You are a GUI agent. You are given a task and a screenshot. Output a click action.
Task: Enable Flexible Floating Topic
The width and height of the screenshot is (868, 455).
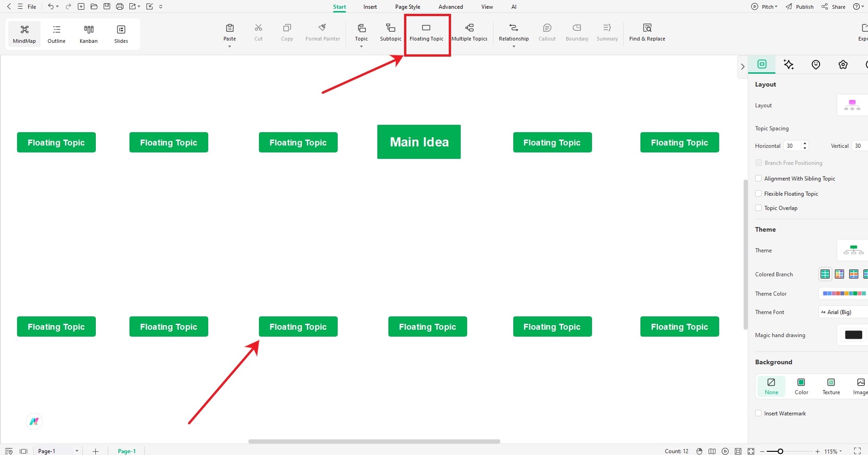pos(758,194)
